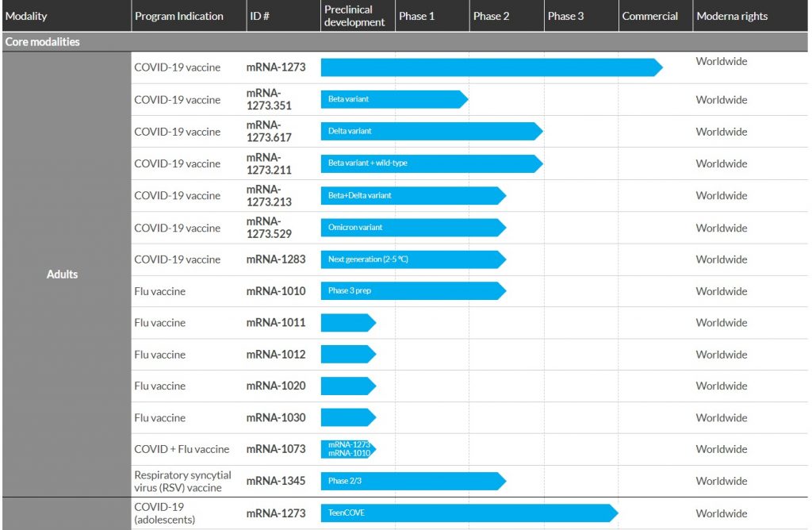Select the mRNA-1010 ID cell

click(x=276, y=291)
